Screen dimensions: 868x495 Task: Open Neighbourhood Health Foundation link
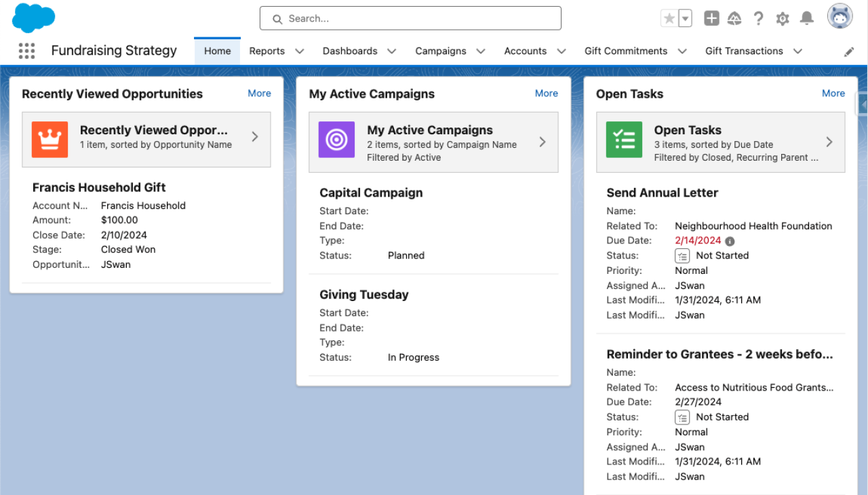[x=753, y=226]
